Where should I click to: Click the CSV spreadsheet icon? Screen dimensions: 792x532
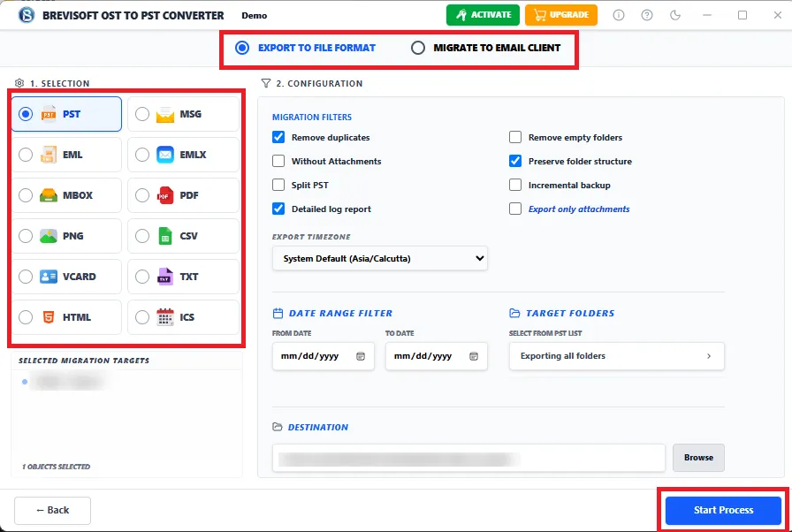(x=165, y=236)
